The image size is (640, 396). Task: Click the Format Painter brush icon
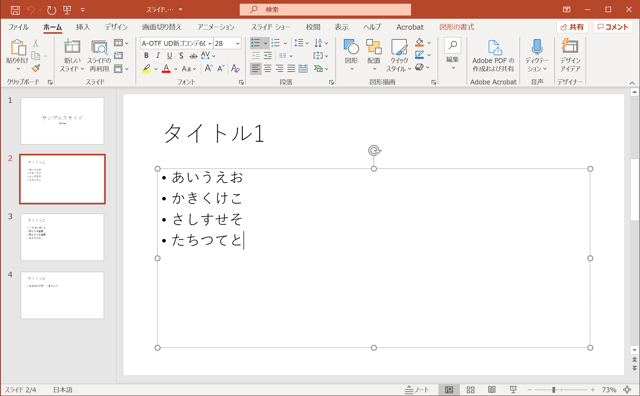click(x=36, y=68)
